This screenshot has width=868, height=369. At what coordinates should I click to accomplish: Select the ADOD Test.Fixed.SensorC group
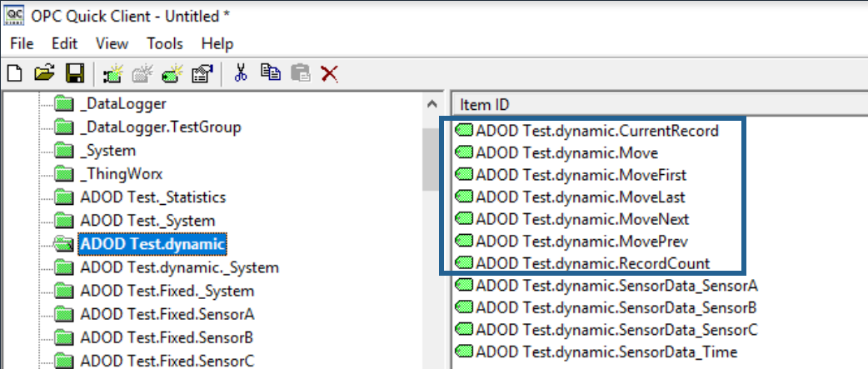pos(167,361)
